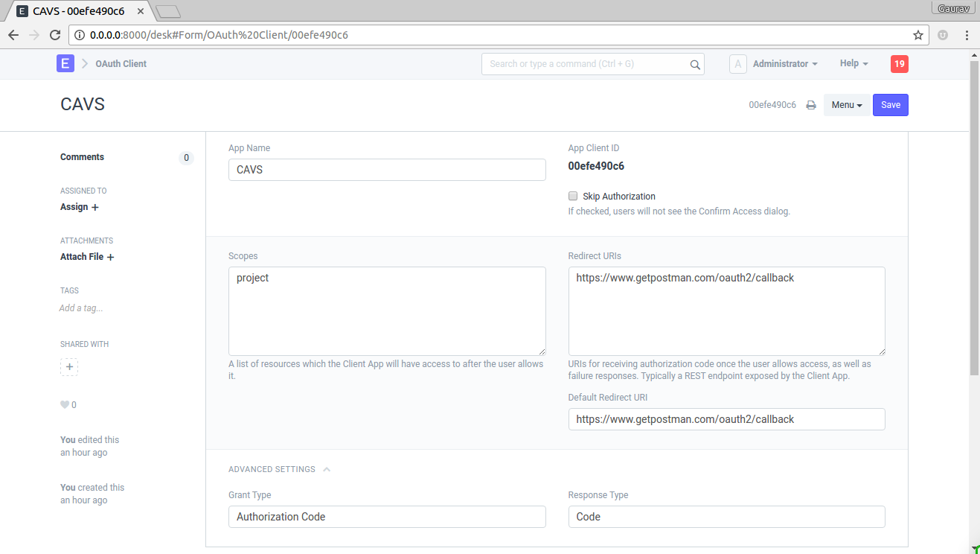980x554 pixels.
Task: Click the Add a tag field
Action: 81,308
